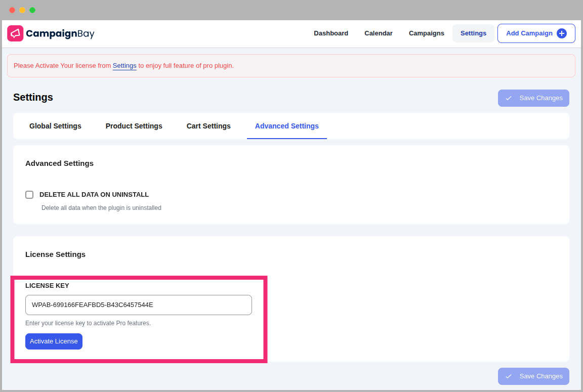Image resolution: width=583 pixels, height=392 pixels.
Task: Go to the Calendar page
Action: point(379,33)
